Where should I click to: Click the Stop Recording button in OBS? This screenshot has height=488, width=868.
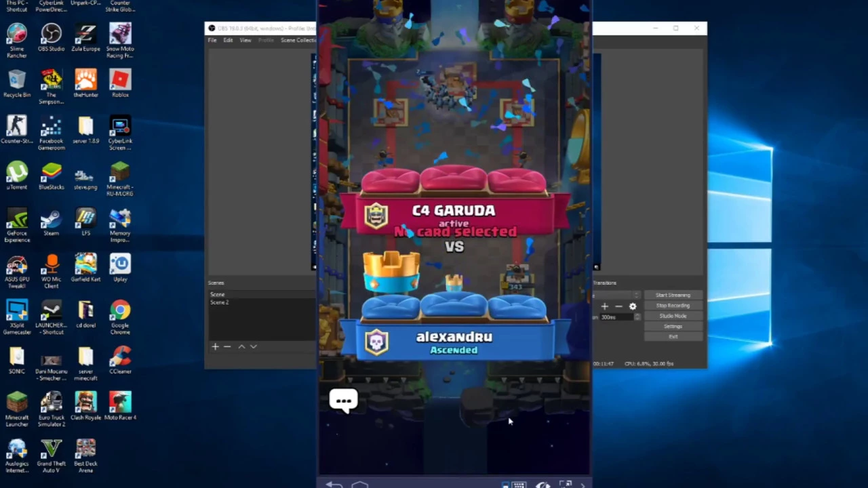pos(673,305)
